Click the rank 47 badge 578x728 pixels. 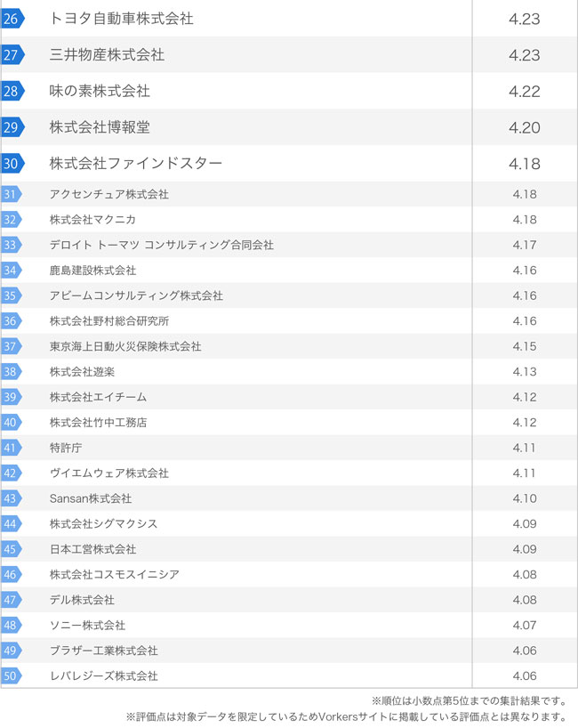point(12,600)
